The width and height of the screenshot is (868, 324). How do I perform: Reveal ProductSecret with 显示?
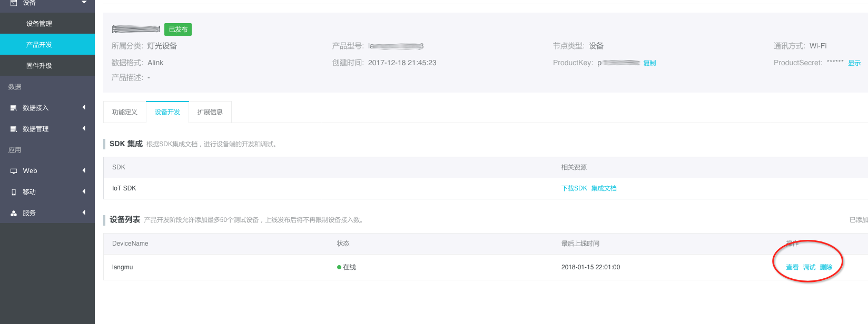[x=854, y=63]
